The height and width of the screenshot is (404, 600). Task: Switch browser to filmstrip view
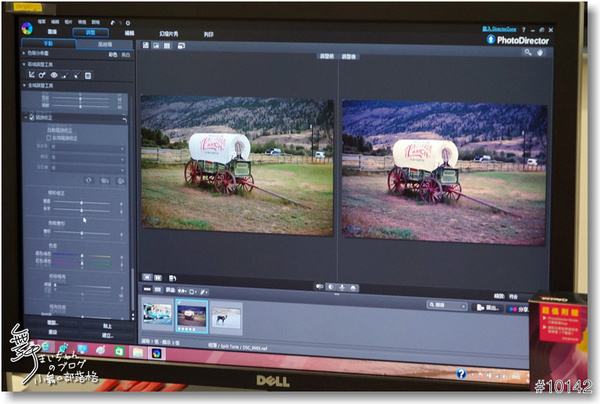pyautogui.click(x=147, y=289)
